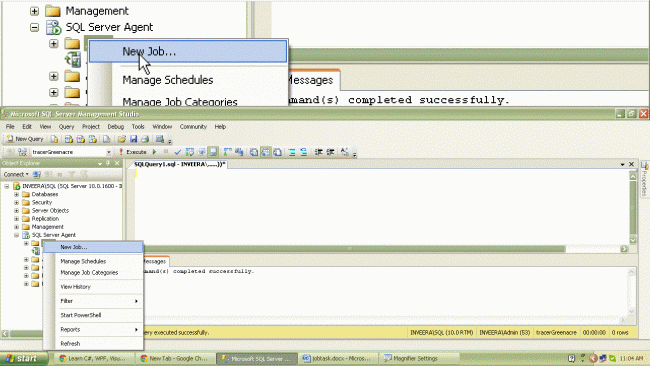Click the Print toolbar icon
650x366 pixels.
click(x=145, y=139)
